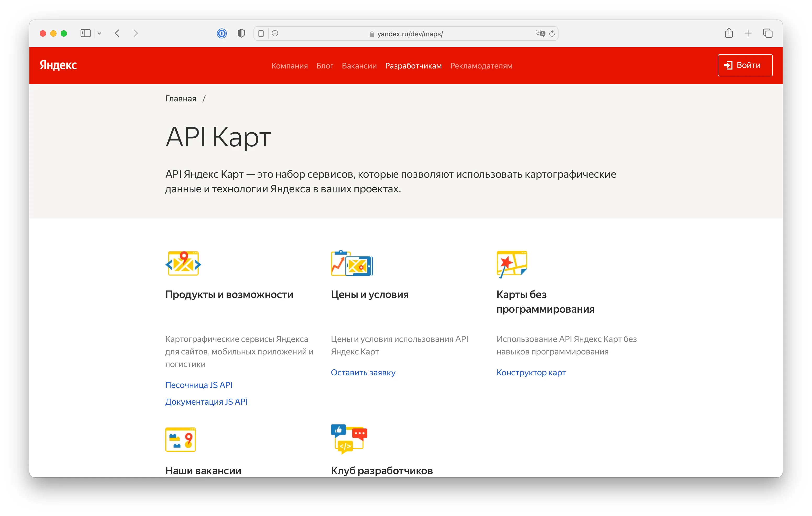This screenshot has width=812, height=516.
Task: Click the Наши вакансии icon
Action: (x=181, y=439)
